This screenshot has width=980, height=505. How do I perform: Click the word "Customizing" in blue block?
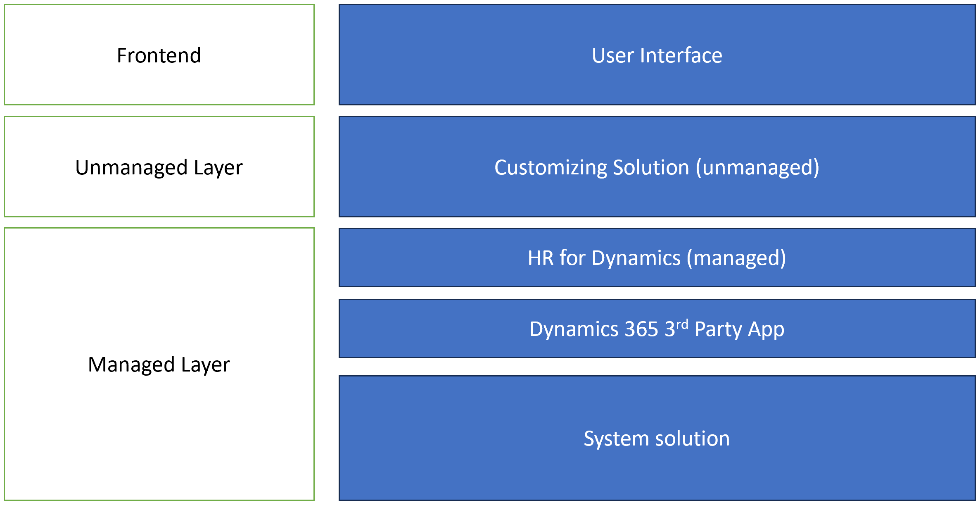point(551,168)
